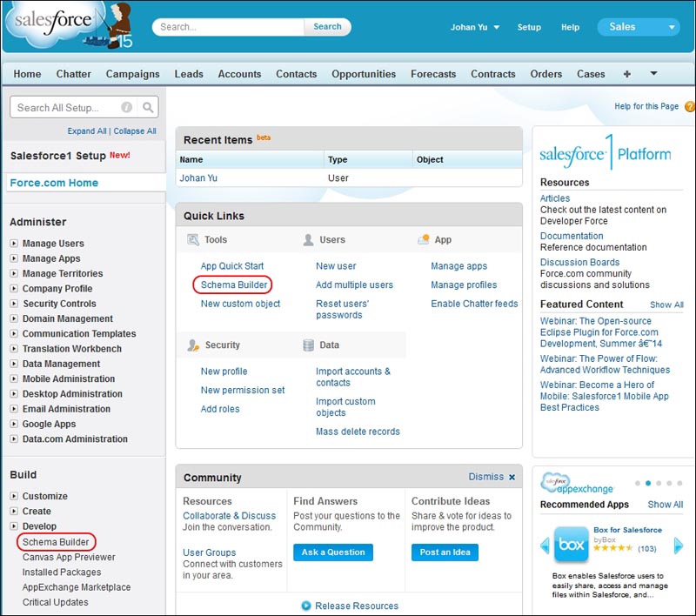Collapse the Develop node
696x616 pixels.
14,526
